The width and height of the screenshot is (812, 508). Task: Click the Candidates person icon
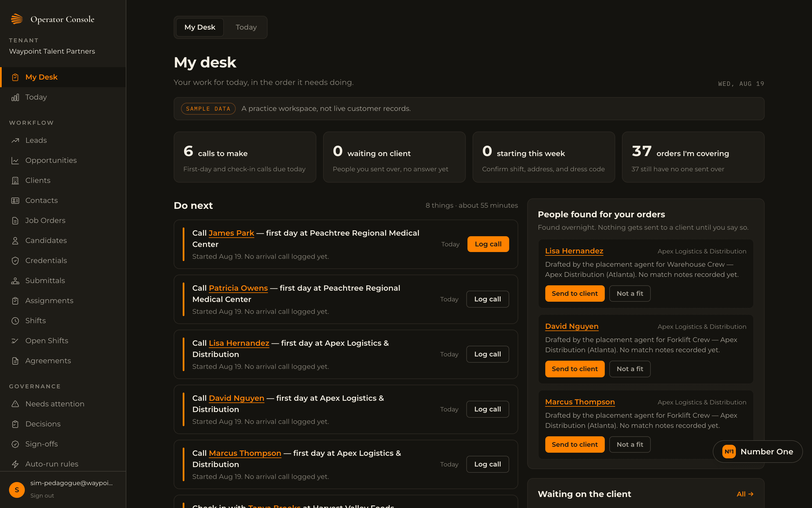pos(15,240)
